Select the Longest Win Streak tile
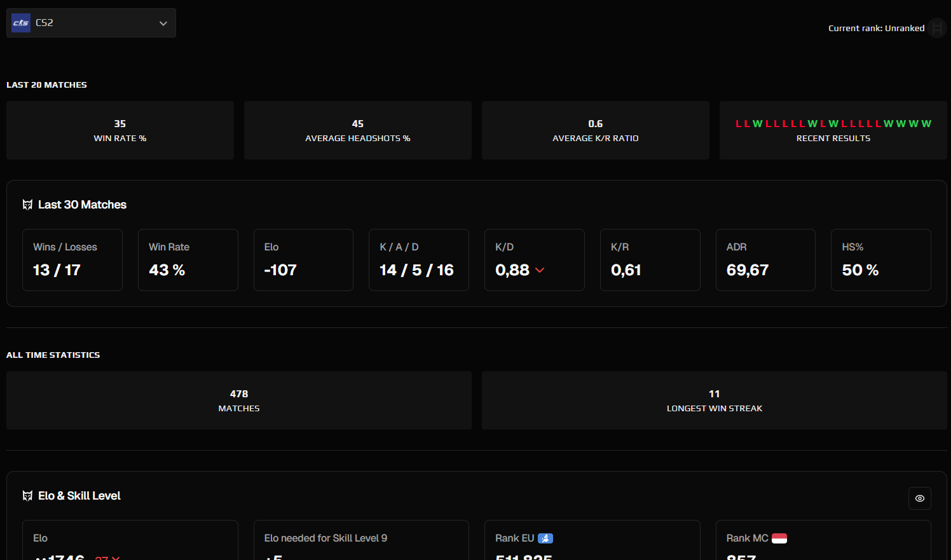 [715, 400]
